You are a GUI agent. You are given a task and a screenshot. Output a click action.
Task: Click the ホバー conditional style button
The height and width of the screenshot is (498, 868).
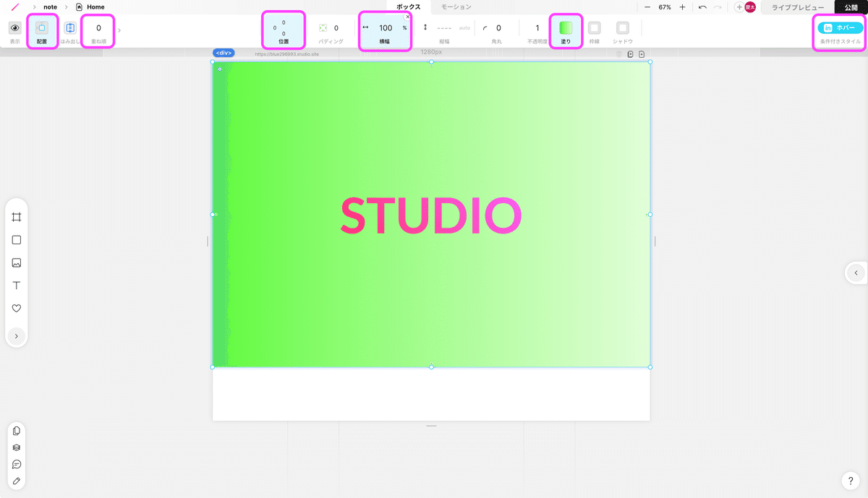pyautogui.click(x=841, y=27)
